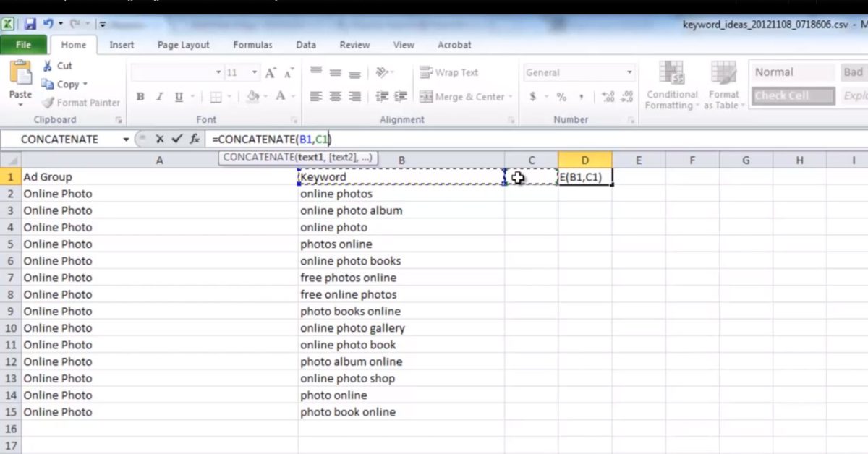Viewport: 868px width, 454px height.
Task: Click the Cut scissors icon
Action: pyautogui.click(x=48, y=66)
